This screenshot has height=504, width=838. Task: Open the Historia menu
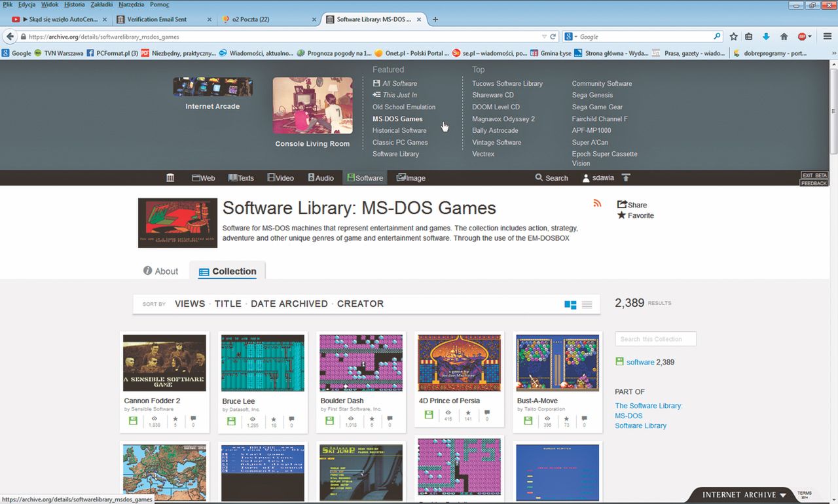(75, 4)
